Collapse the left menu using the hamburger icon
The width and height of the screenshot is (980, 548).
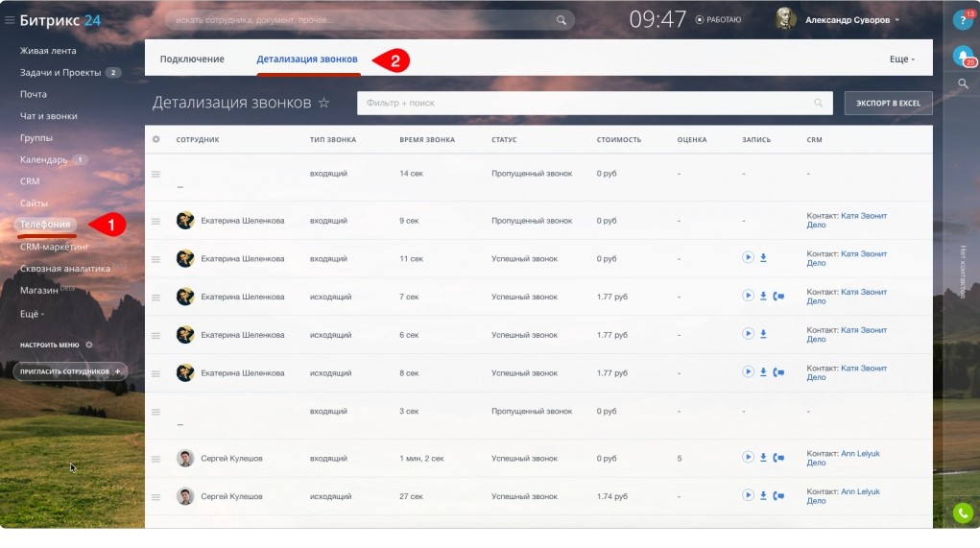(11, 19)
